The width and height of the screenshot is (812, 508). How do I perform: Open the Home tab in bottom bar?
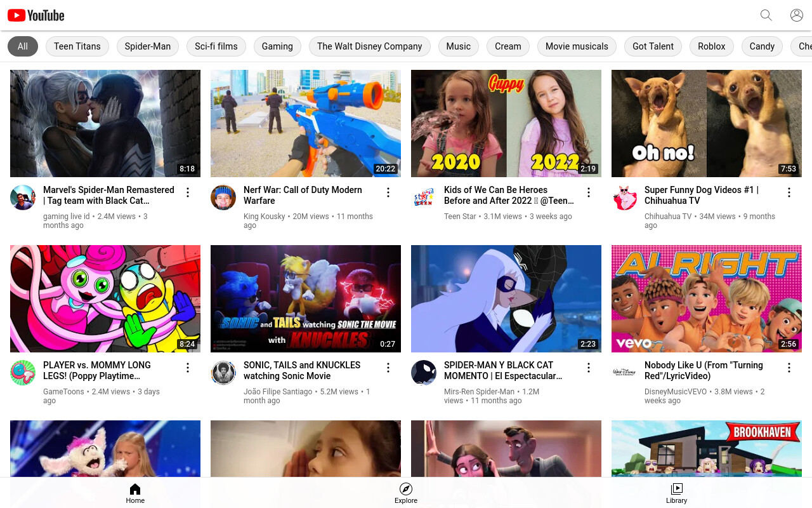(x=135, y=493)
